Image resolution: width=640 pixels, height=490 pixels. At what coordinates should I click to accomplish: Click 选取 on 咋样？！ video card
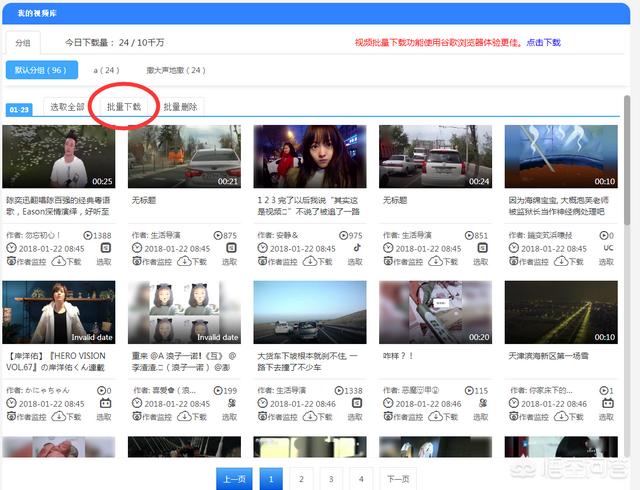480,417
